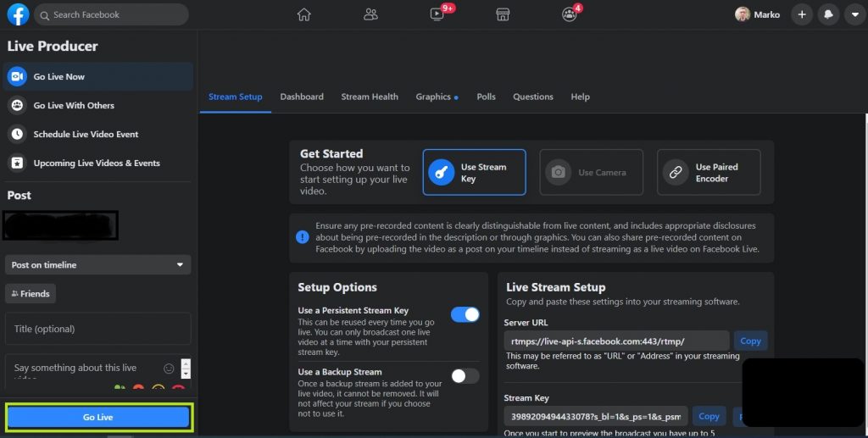Select Schedule Live Video Event
The height and width of the screenshot is (438, 868).
[x=98, y=134]
